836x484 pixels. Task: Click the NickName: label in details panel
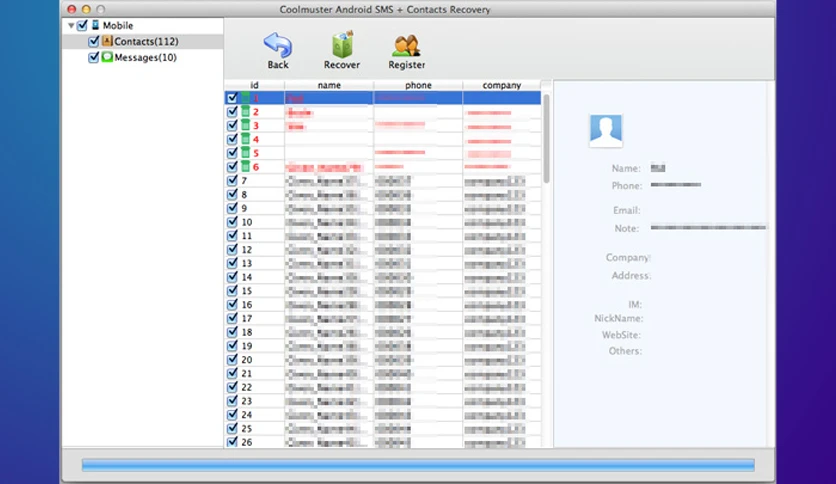click(x=619, y=318)
